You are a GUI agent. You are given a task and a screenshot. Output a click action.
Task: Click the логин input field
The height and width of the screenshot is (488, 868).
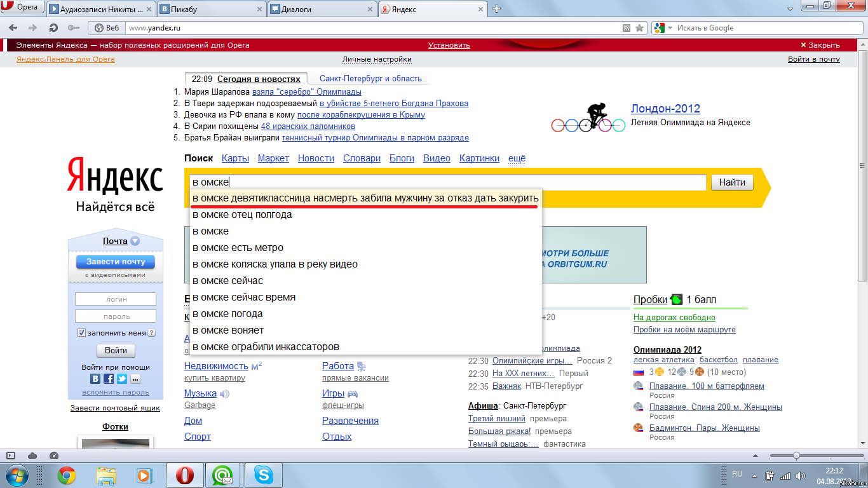116,299
